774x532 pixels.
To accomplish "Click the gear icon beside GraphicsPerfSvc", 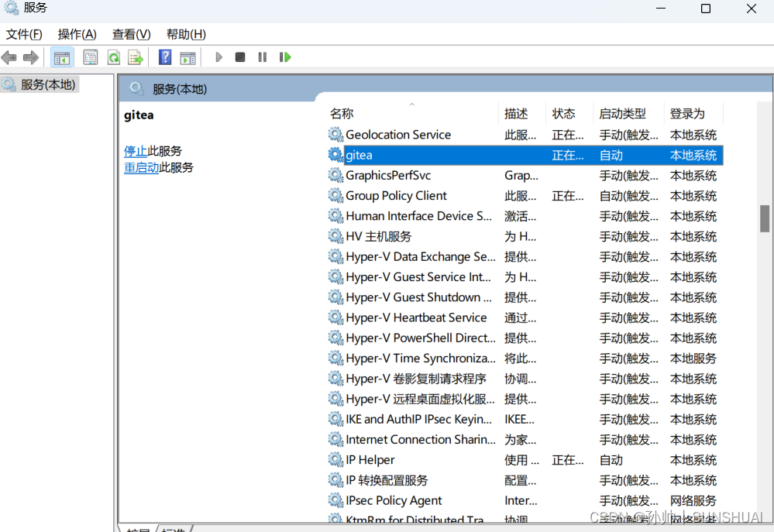I will point(335,175).
